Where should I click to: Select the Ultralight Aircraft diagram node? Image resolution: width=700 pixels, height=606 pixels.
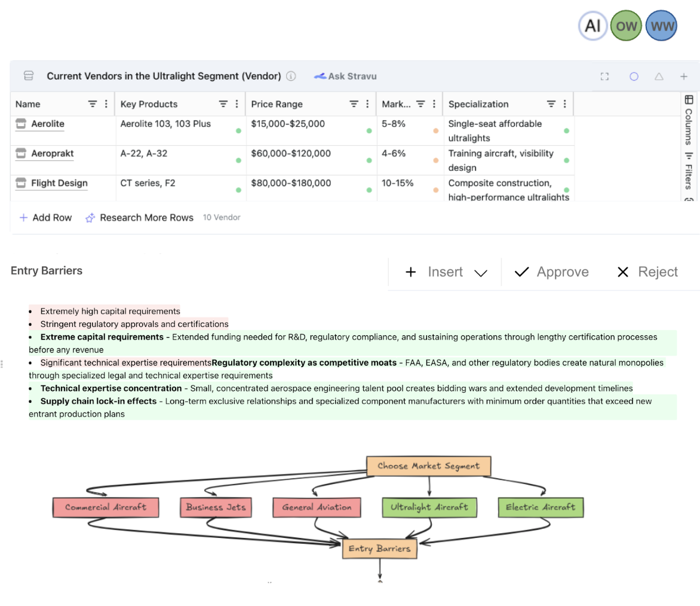coord(429,507)
